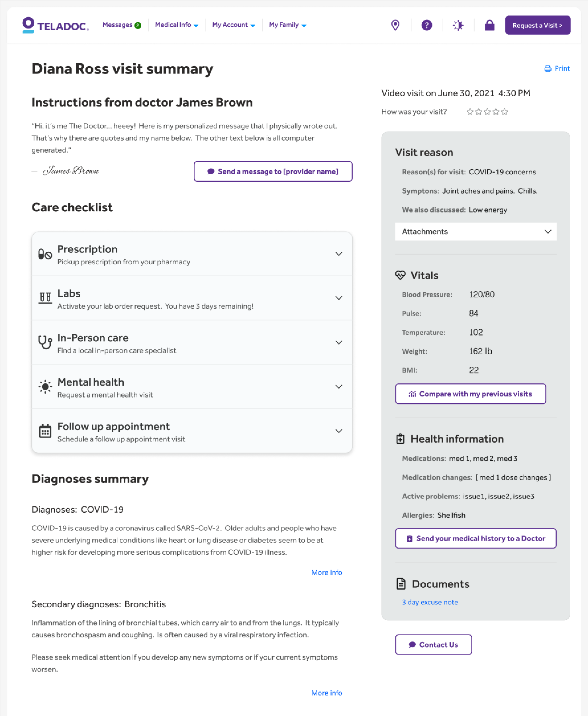Click the lock icon in the top bar
Screen dimensions: 588x716
tap(489, 25)
